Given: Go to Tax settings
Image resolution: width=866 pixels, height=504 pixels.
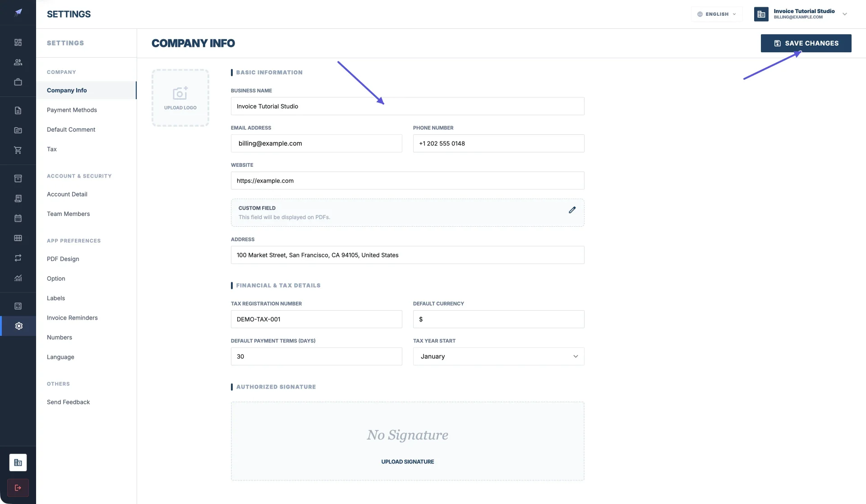Looking at the screenshot, I should [x=51, y=149].
